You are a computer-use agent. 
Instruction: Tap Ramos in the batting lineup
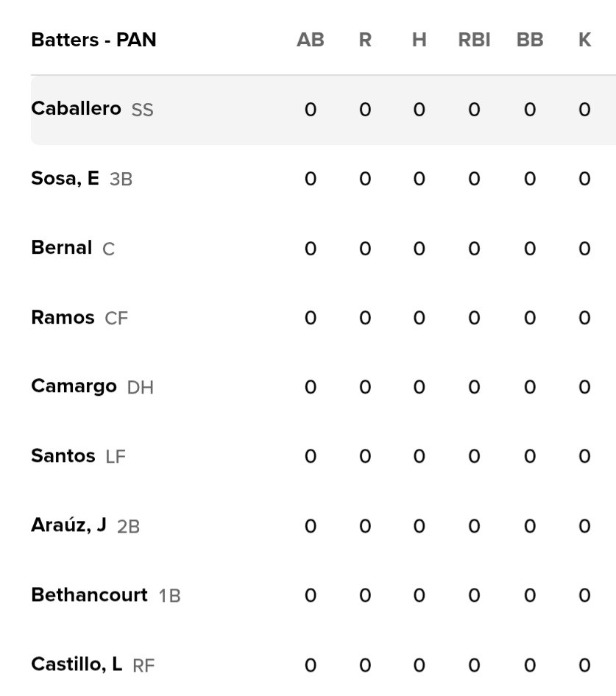pyautogui.click(x=63, y=317)
